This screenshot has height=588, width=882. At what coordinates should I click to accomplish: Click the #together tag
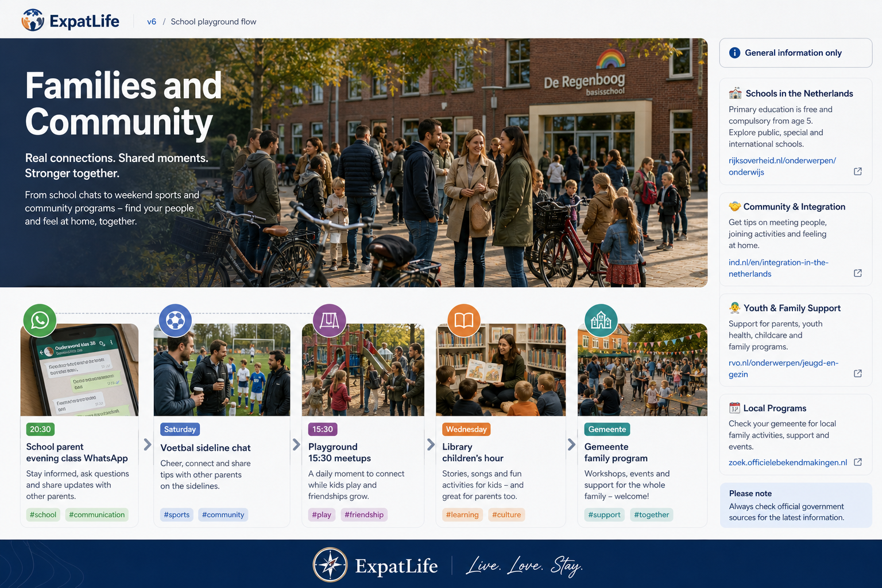[652, 514]
